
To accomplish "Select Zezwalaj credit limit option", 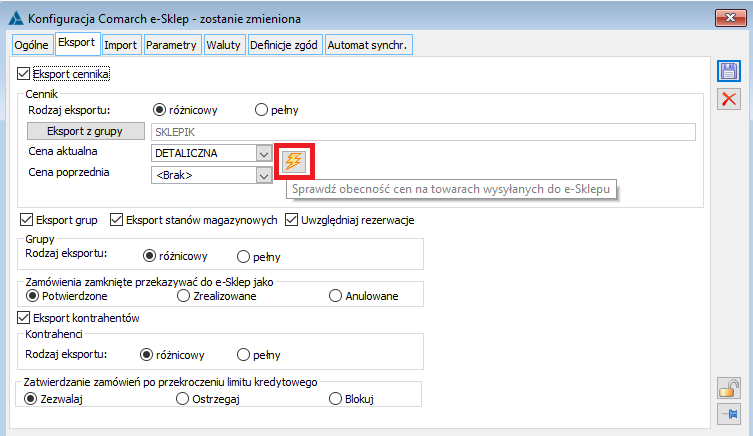I will tap(31, 399).
